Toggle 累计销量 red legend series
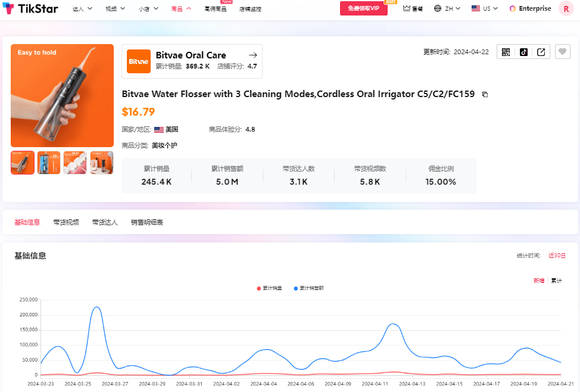 (x=269, y=288)
